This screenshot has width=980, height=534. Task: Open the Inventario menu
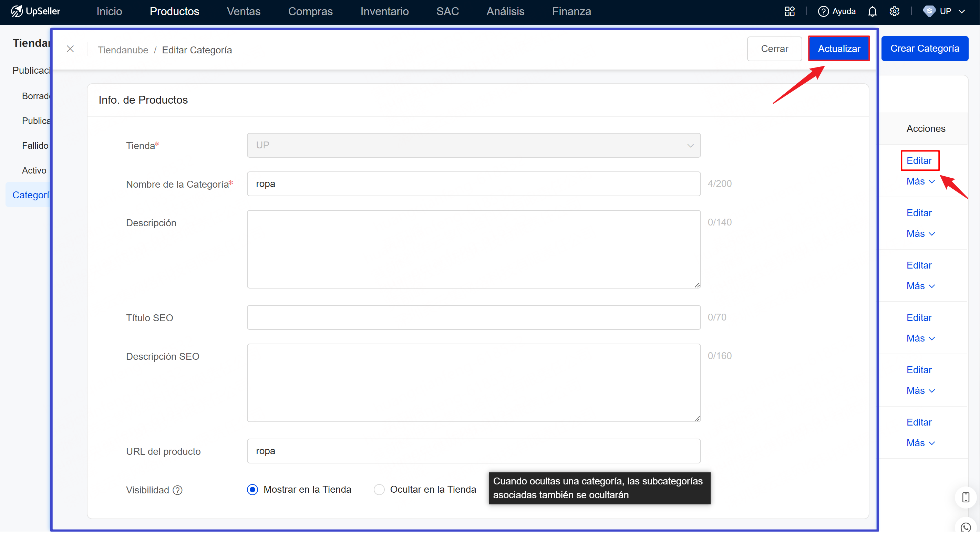(384, 11)
